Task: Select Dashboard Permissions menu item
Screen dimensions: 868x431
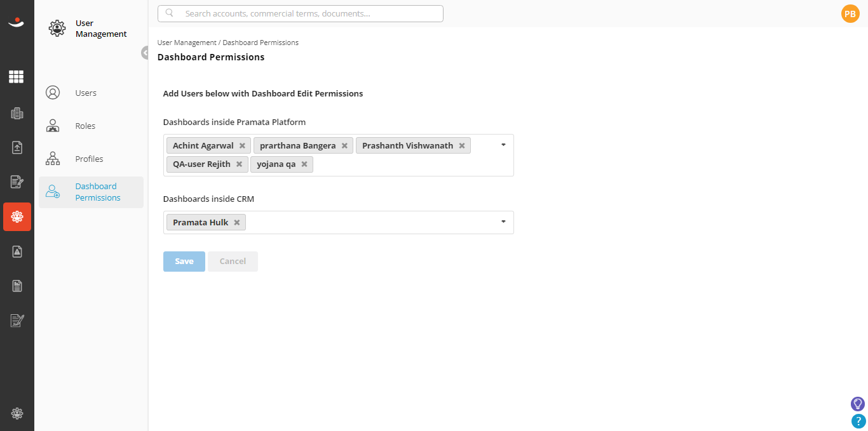Action: pos(91,192)
